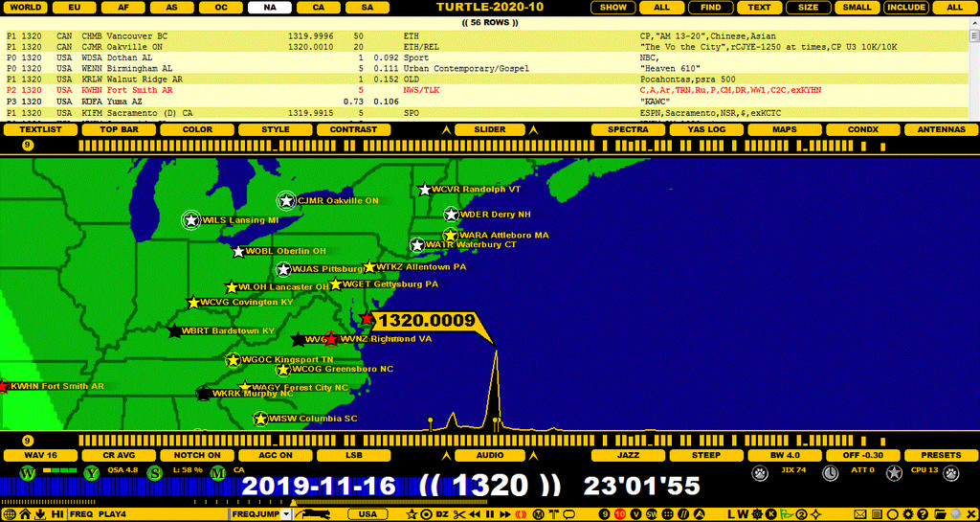
Task: Toggle the AGC ON button
Action: coord(275,455)
